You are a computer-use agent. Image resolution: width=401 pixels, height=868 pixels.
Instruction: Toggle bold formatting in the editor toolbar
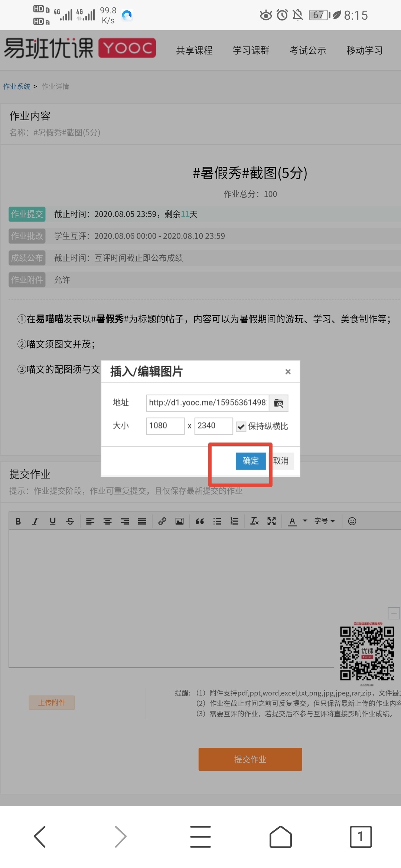18,521
